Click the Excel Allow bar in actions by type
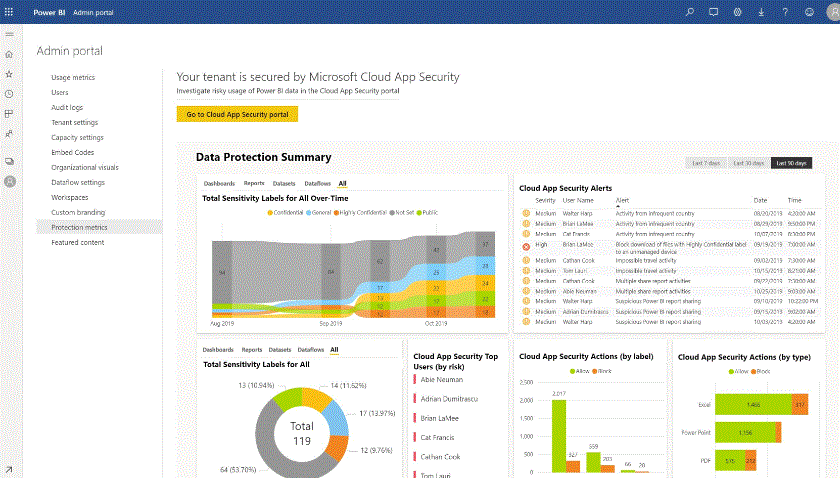840x478 pixels. (753, 405)
